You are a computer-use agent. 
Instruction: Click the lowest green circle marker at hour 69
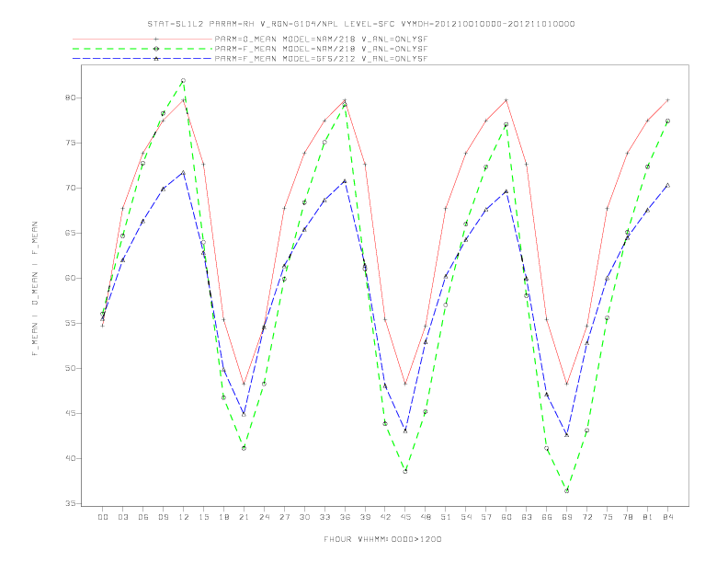coord(567,491)
